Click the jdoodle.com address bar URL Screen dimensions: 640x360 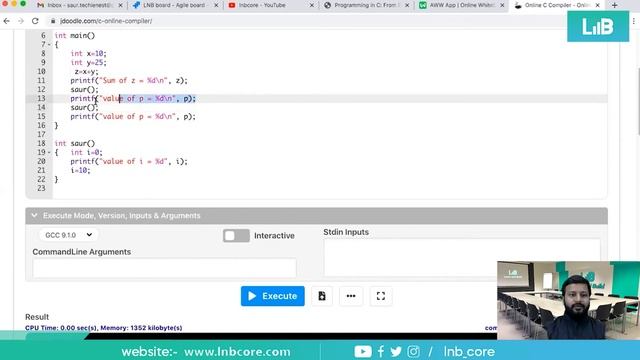(x=106, y=21)
